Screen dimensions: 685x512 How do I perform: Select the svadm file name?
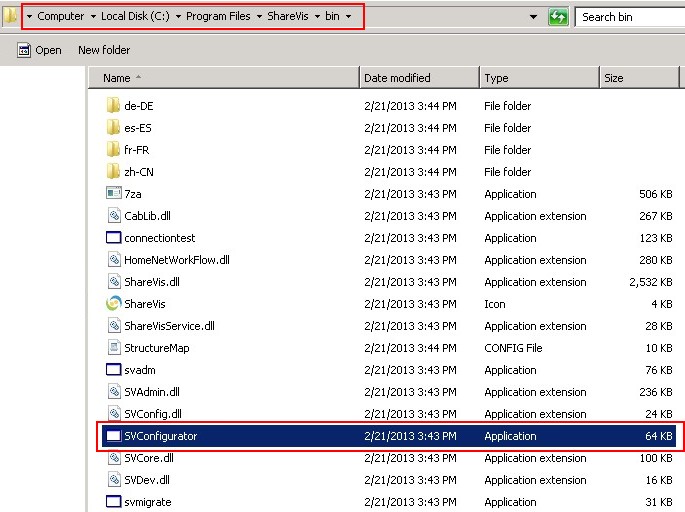pyautogui.click(x=139, y=370)
